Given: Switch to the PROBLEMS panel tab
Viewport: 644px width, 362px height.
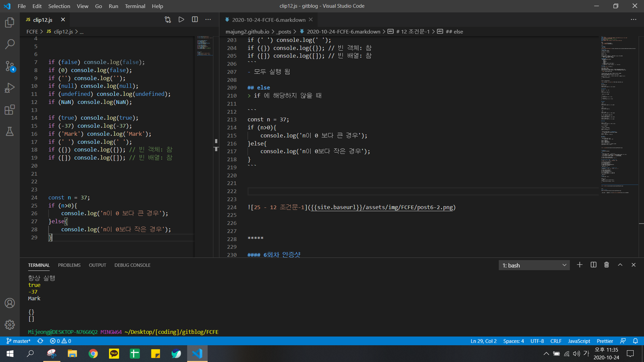Looking at the screenshot, I should point(69,265).
